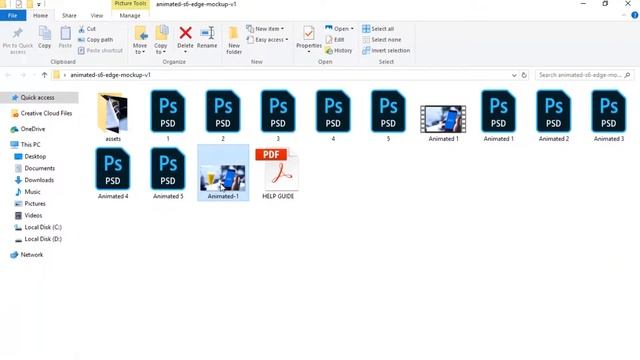Select the assets folder
This screenshot has height=360, width=640.
click(113, 117)
